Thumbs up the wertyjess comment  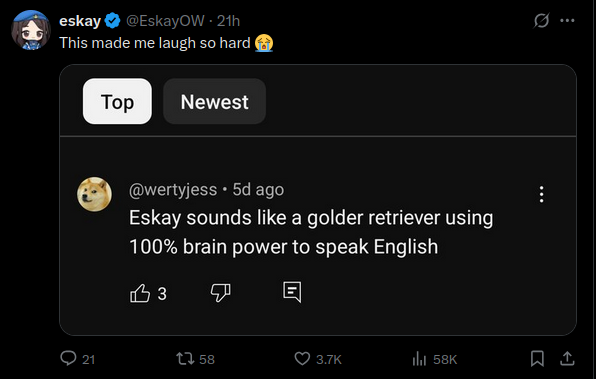point(140,293)
